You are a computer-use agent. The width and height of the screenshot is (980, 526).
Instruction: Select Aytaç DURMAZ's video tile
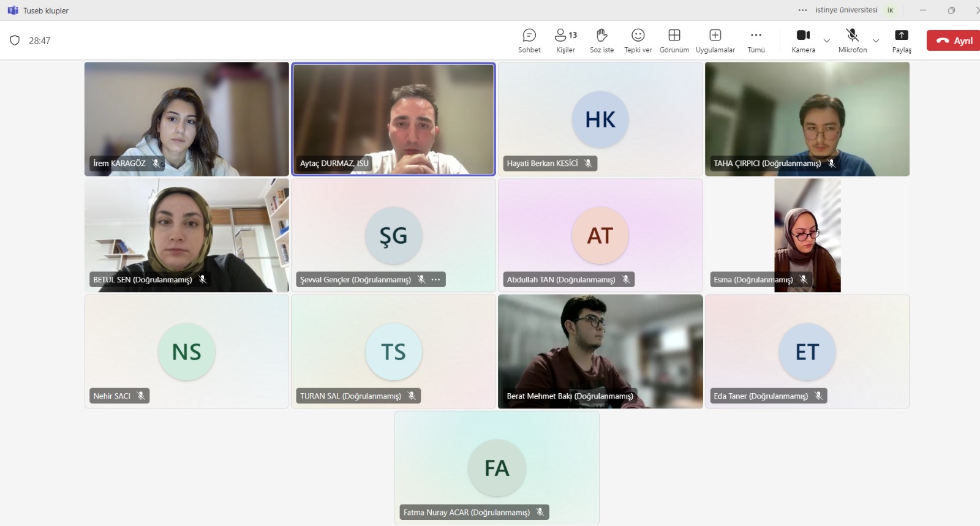(x=393, y=119)
